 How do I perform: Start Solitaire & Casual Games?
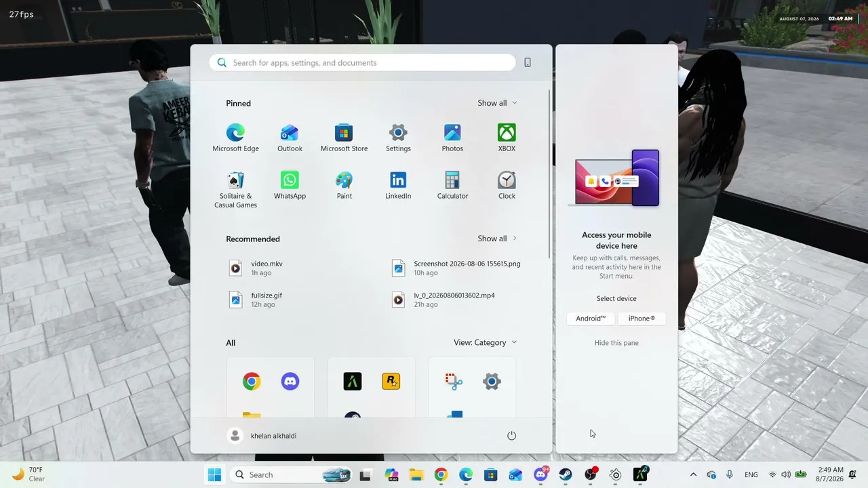[235, 190]
